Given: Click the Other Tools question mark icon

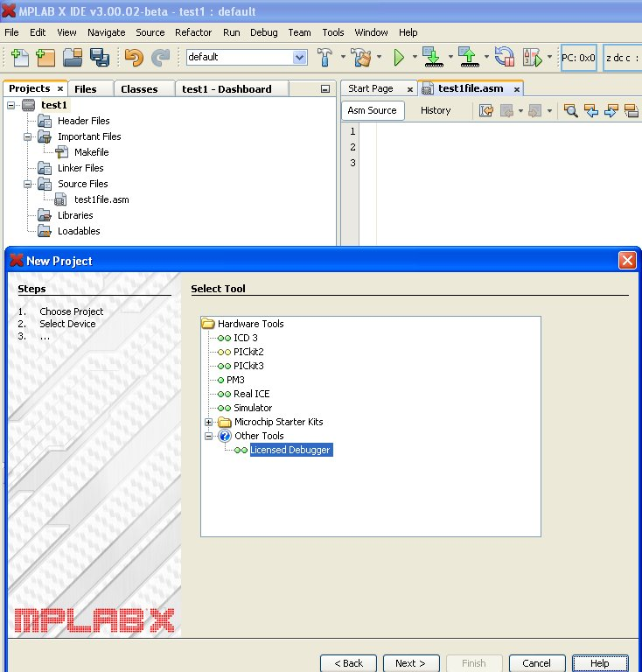Looking at the screenshot, I should pyautogui.click(x=225, y=436).
